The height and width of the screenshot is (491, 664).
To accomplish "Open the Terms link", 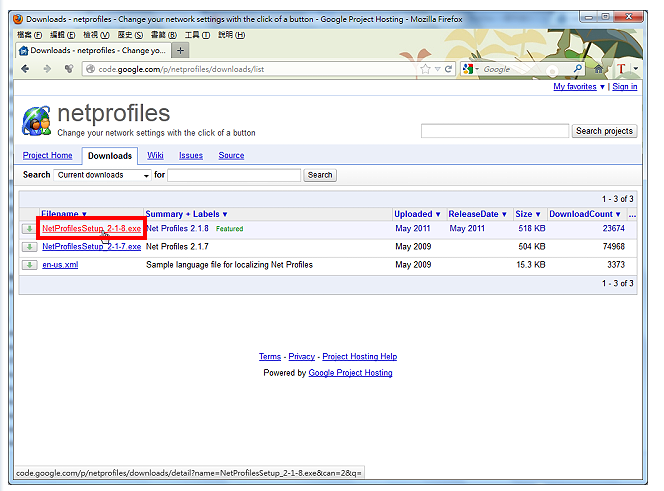I will coord(270,356).
